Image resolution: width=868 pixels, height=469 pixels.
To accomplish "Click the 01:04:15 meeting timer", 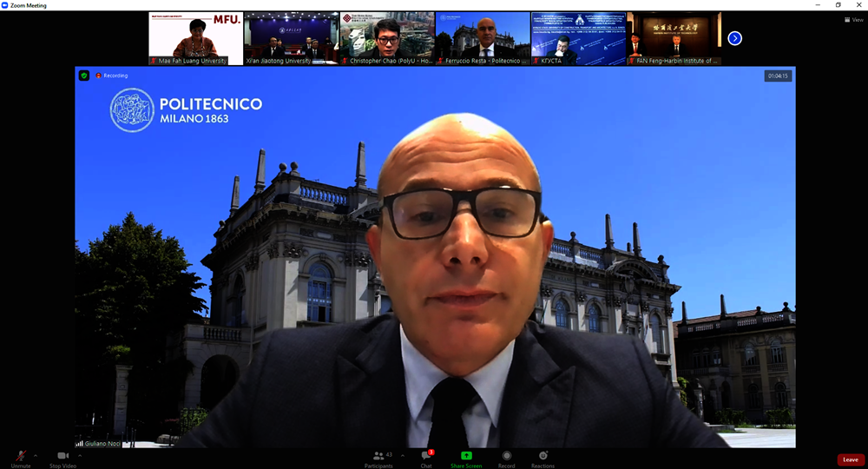I will pos(778,76).
